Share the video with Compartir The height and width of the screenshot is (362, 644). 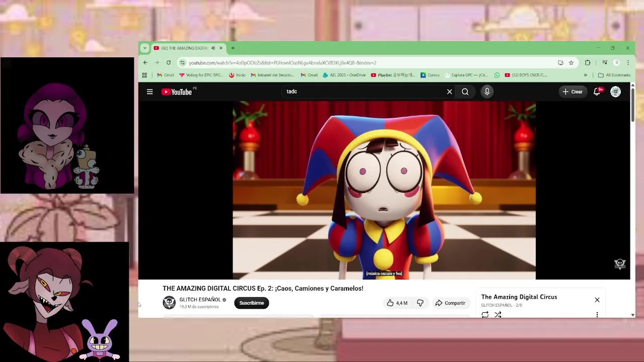[x=450, y=303]
